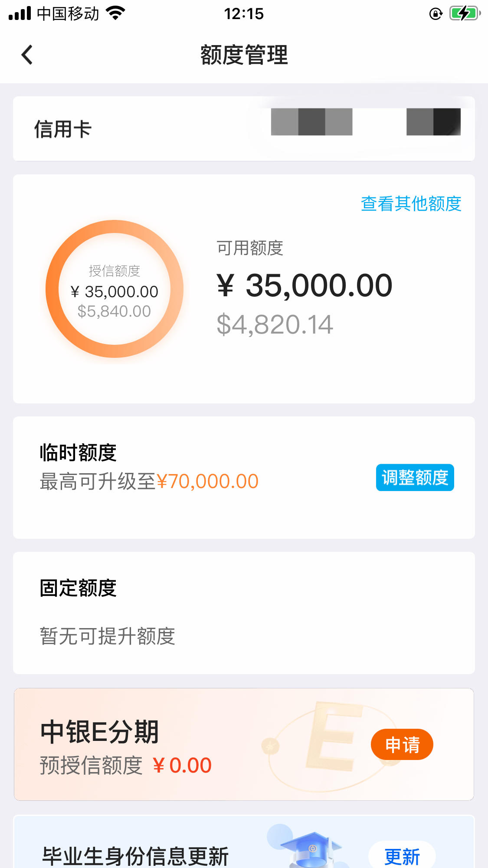Open 查看其他额度 link
Screen dimensions: 488x868
tap(411, 203)
